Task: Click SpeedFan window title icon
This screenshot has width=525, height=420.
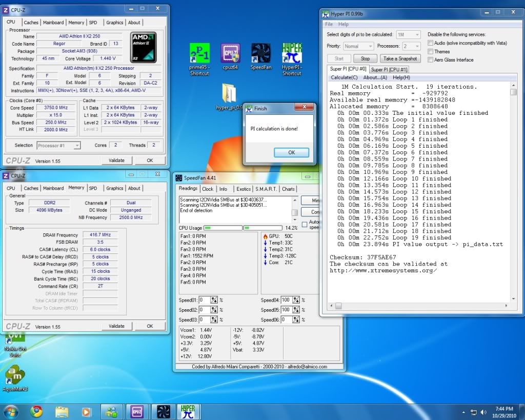Action: 179,178
